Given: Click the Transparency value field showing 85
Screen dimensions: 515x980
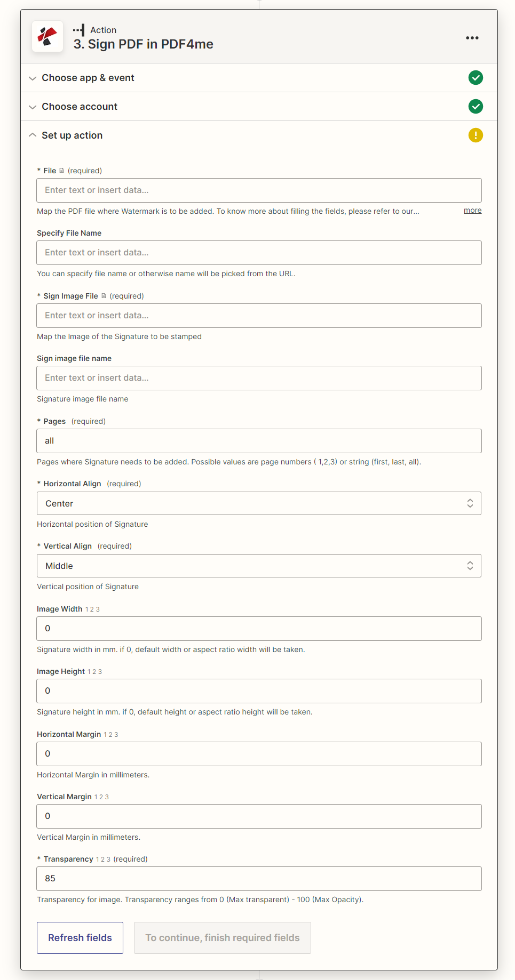Looking at the screenshot, I should coord(259,878).
